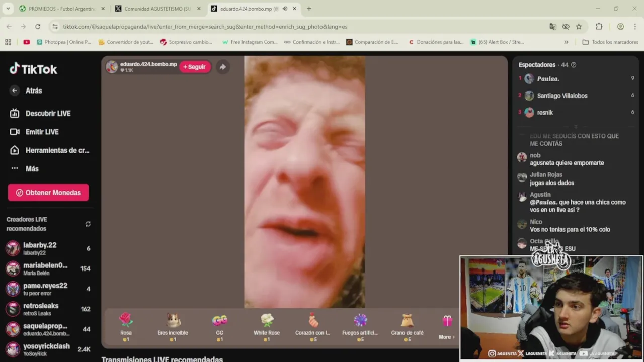Click the translate page icon
Viewport: 644px width, 362px height.
coord(552,27)
